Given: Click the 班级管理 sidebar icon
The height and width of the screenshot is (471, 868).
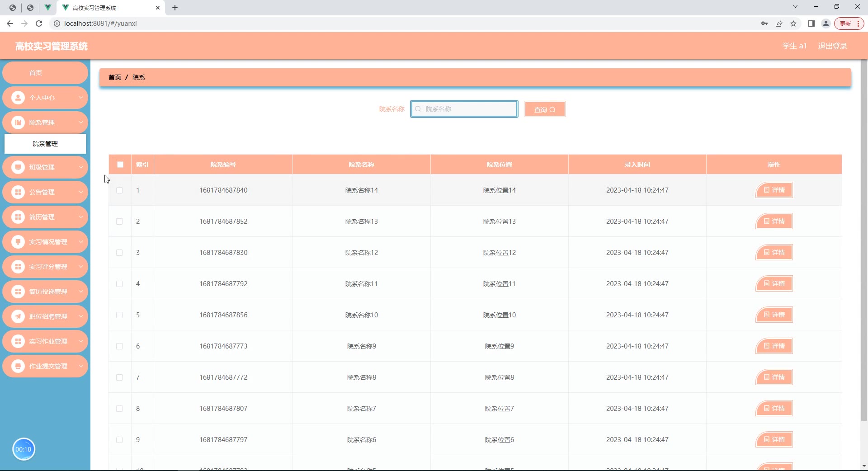Looking at the screenshot, I should 18,167.
